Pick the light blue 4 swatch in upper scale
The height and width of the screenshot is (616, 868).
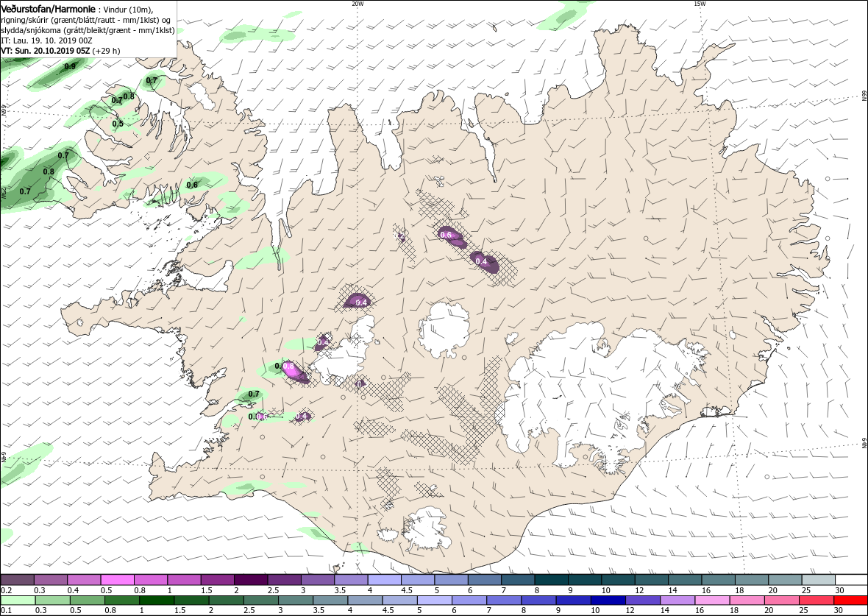pyautogui.click(x=384, y=579)
